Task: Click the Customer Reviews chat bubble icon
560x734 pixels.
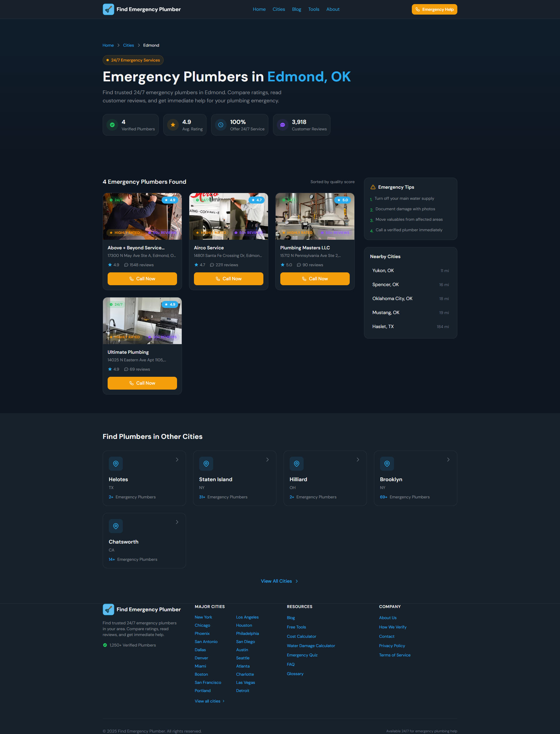Action: [282, 125]
